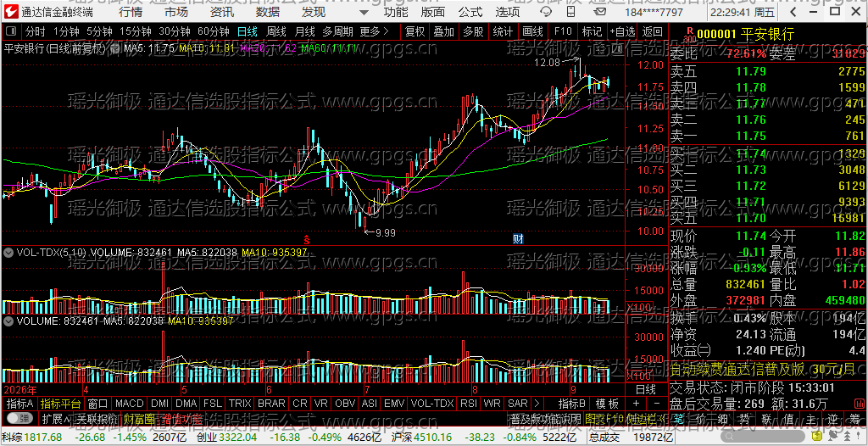Click the 叠加 overlay button
Screen dimensions: 868x446
[x=443, y=31]
